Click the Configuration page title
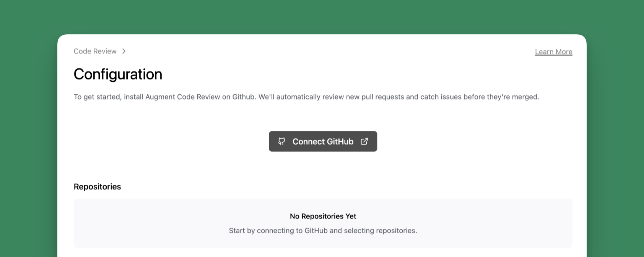This screenshot has height=257, width=644. 118,74
